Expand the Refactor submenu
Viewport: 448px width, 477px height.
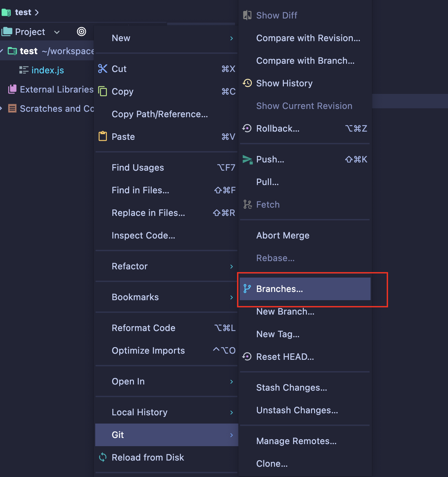tap(232, 267)
